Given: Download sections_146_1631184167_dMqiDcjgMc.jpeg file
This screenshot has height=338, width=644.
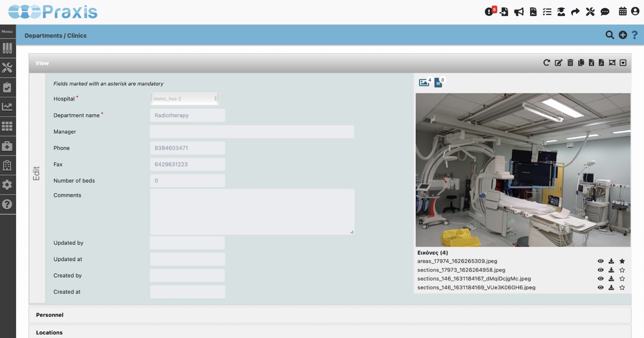Looking at the screenshot, I should pyautogui.click(x=611, y=279).
